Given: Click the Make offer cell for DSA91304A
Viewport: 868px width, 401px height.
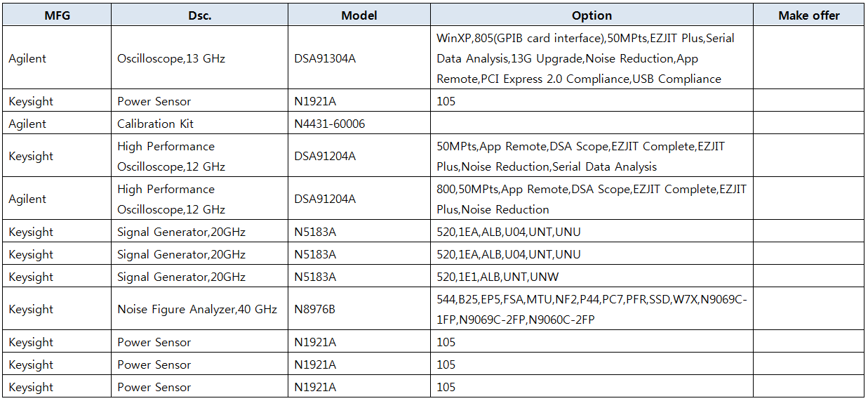Looking at the screenshot, I should click(x=808, y=59).
